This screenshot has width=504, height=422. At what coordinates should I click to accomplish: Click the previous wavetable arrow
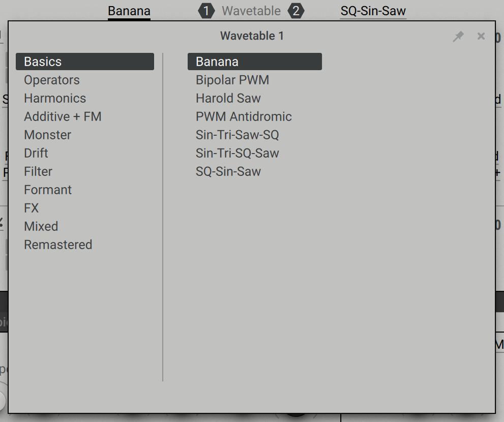click(x=206, y=11)
